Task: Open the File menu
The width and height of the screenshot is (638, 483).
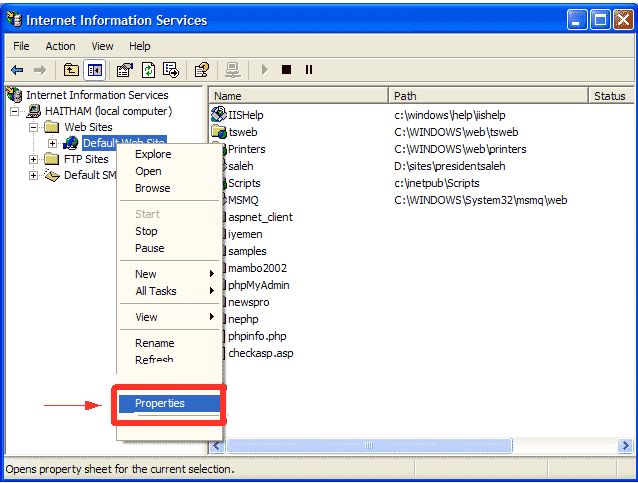Action: (21, 46)
